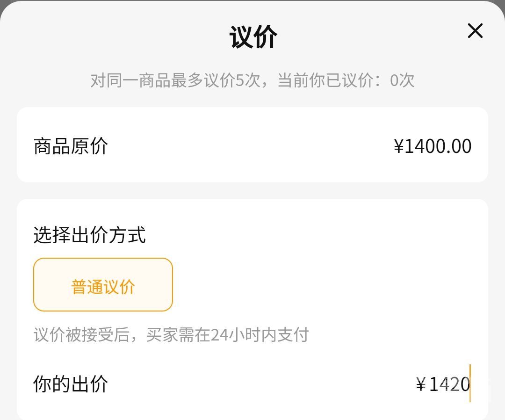Click the 买家需在24小时内支付 payment notice
This screenshot has height=420, width=505.
[227, 335]
